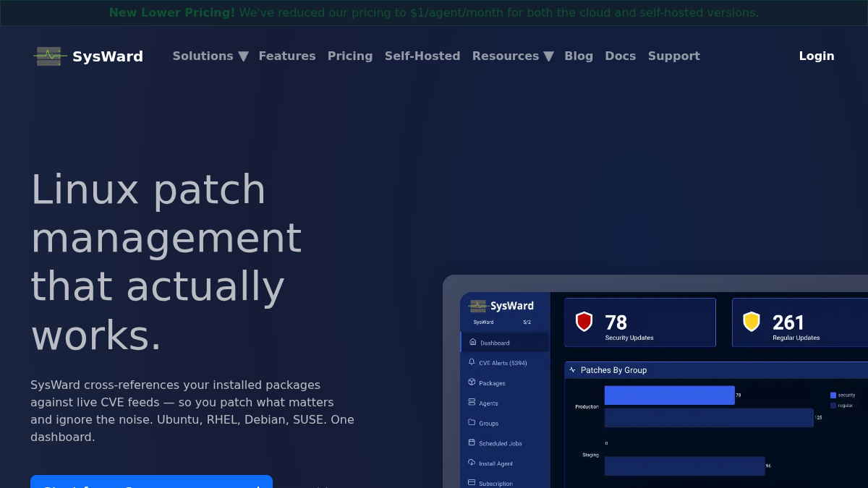Go to the Pricing page
The width and height of the screenshot is (868, 488).
click(x=350, y=56)
